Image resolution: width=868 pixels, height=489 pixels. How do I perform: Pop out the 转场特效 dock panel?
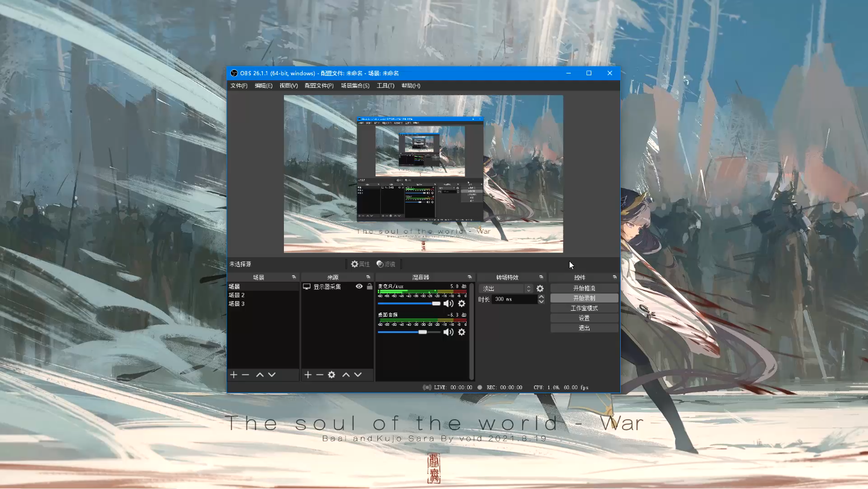click(x=541, y=277)
